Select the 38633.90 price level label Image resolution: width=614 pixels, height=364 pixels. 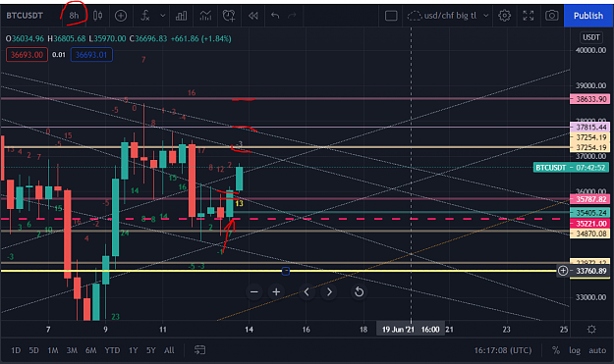click(589, 99)
